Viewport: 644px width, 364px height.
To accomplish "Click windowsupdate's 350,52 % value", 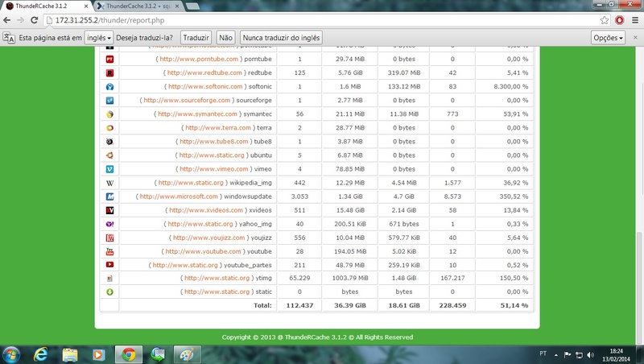I will click(514, 196).
